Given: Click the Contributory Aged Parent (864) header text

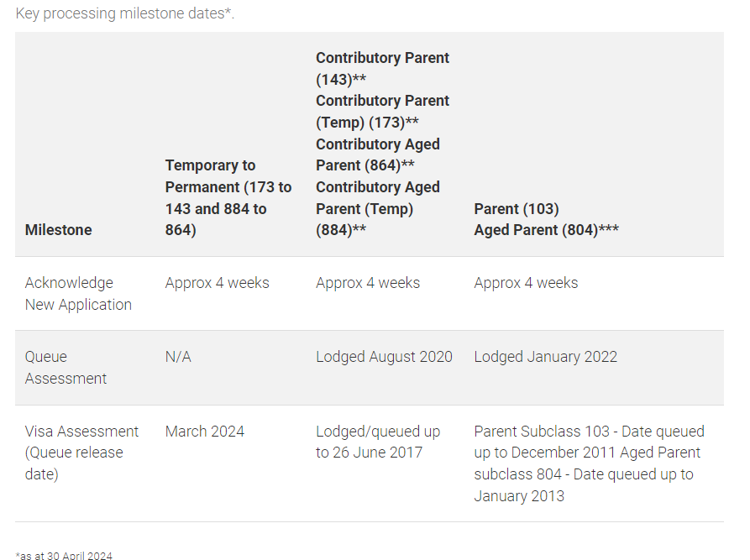Looking at the screenshot, I should [377, 154].
